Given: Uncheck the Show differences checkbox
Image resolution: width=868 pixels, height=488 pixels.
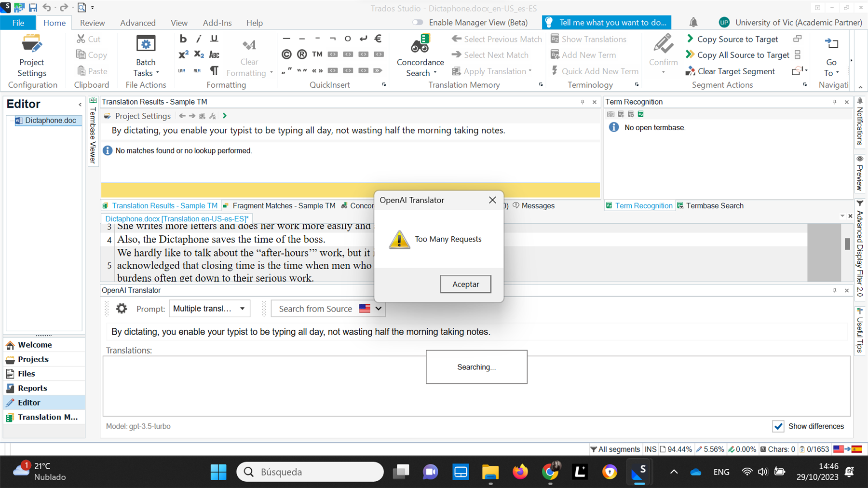Looking at the screenshot, I should [778, 426].
